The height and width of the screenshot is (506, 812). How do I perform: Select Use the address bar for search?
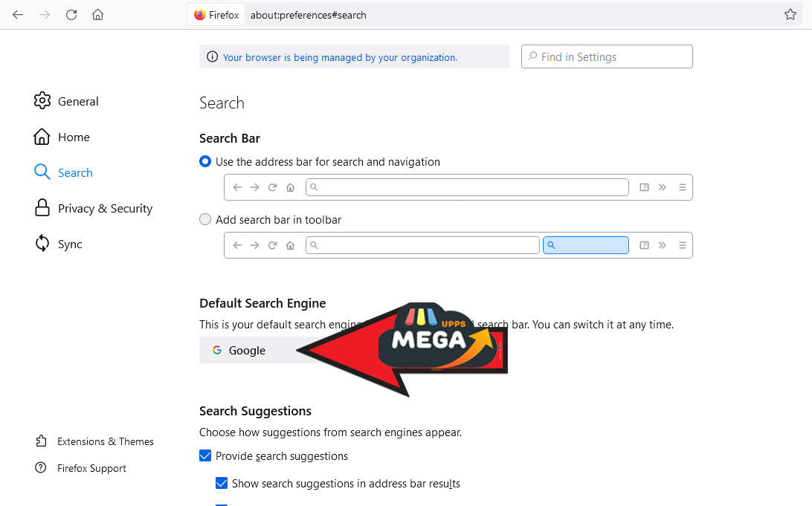point(205,161)
